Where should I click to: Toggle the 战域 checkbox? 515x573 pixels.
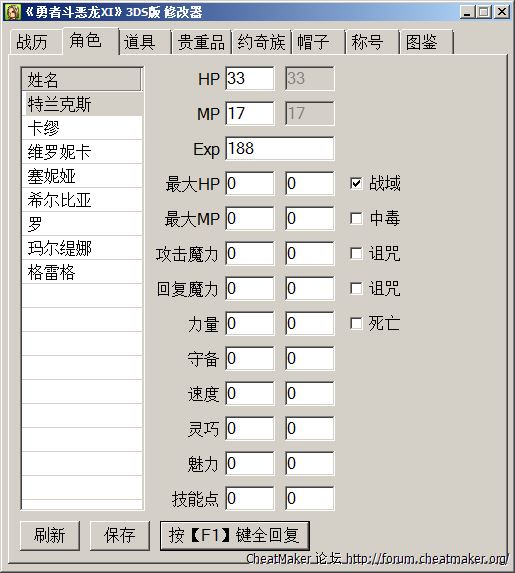click(x=356, y=183)
